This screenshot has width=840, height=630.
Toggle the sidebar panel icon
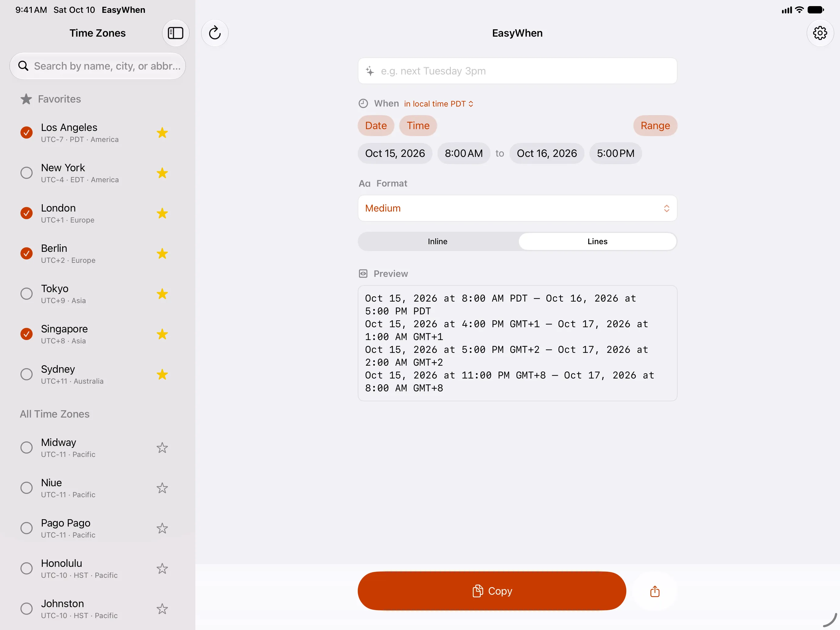point(176,33)
